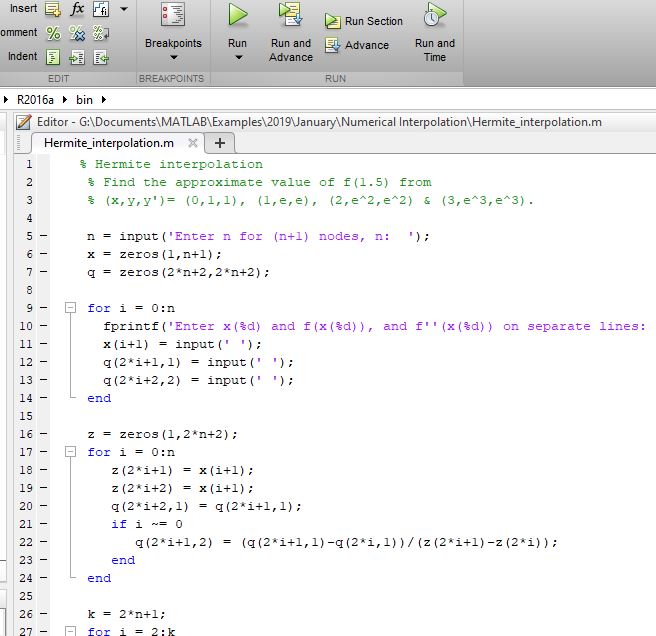
Task: Click the fprintf statement on line 10
Action: [375, 326]
